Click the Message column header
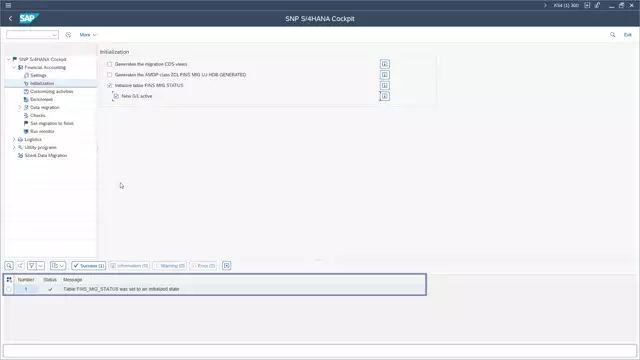 click(73, 280)
